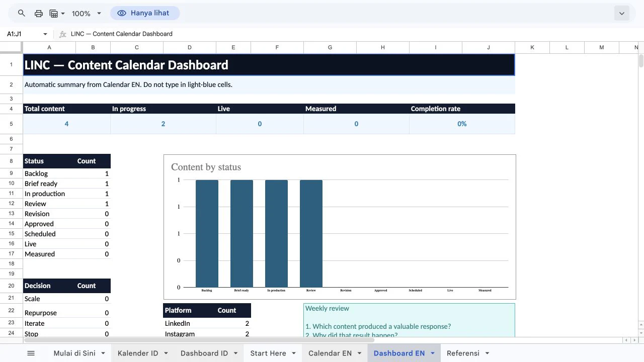The image size is (644, 362).
Task: Select column K header
Action: (x=532, y=48)
